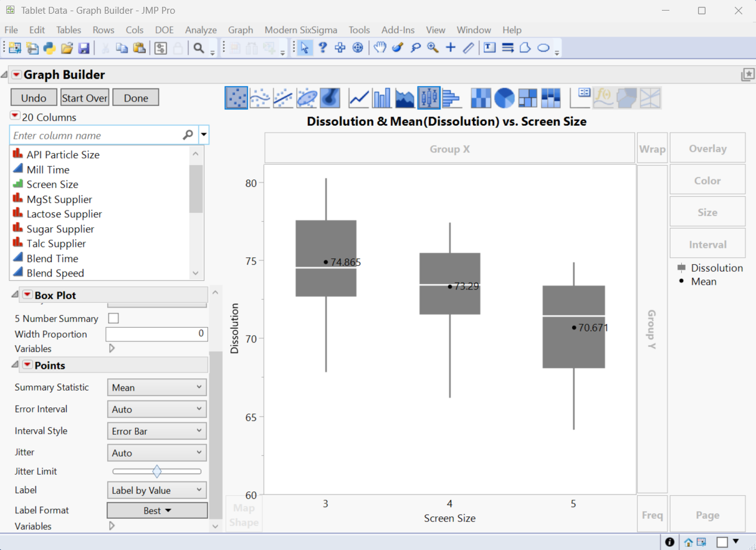Expand the Points section Variables triangle
The width and height of the screenshot is (756, 550).
click(112, 526)
